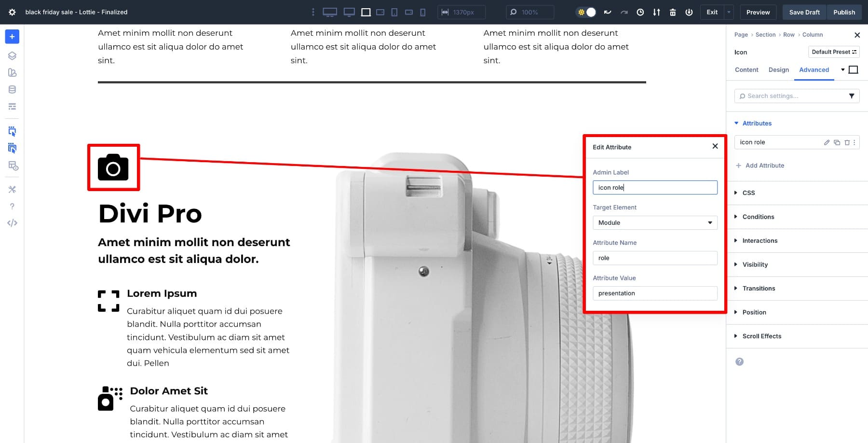Image resolution: width=868 pixels, height=443 pixels.
Task: Switch to the Content tab
Action: coord(746,69)
